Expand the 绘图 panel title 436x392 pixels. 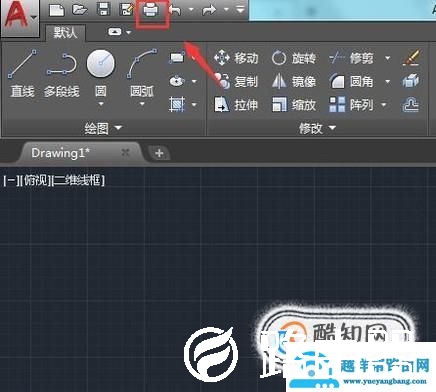[103, 128]
